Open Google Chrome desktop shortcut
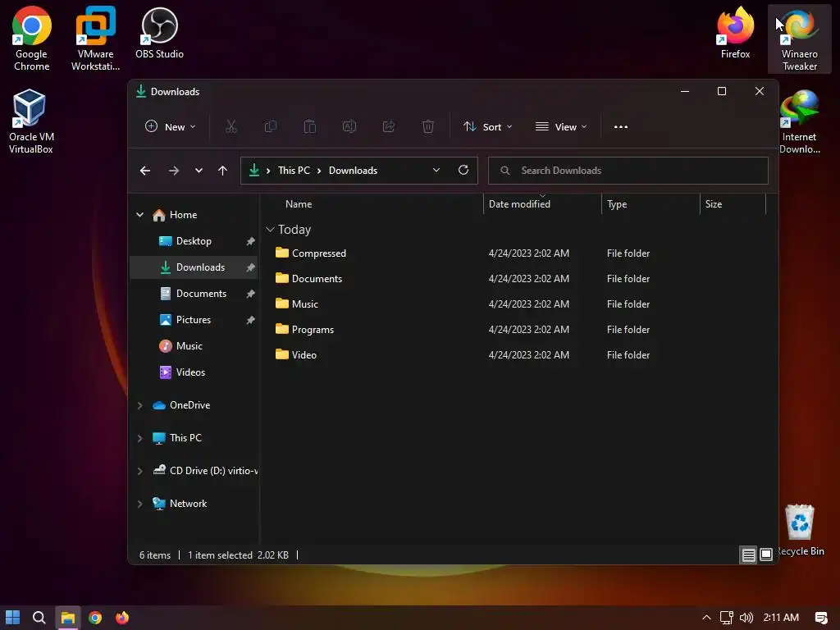This screenshot has width=840, height=630. 32,39
